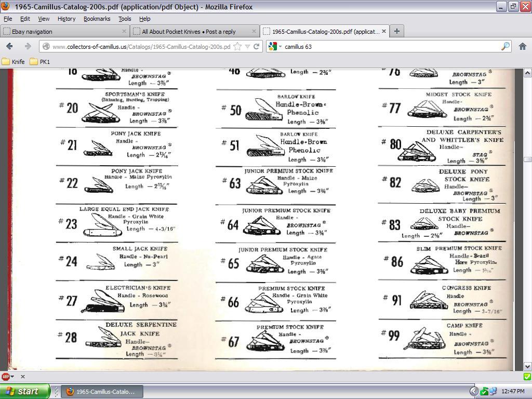Close the 1965-Camillus-Catalog tab
Screen dimensions: 532x399
pos(384,31)
